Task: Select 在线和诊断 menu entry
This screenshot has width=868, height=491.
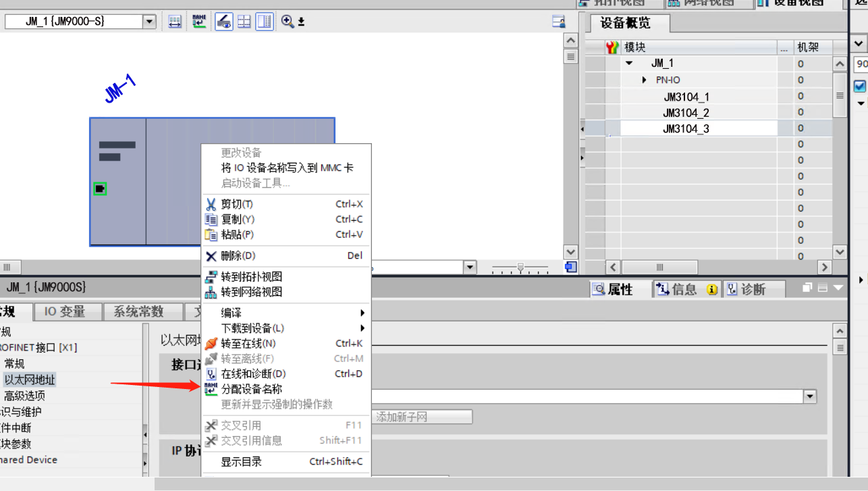Action: pyautogui.click(x=286, y=374)
